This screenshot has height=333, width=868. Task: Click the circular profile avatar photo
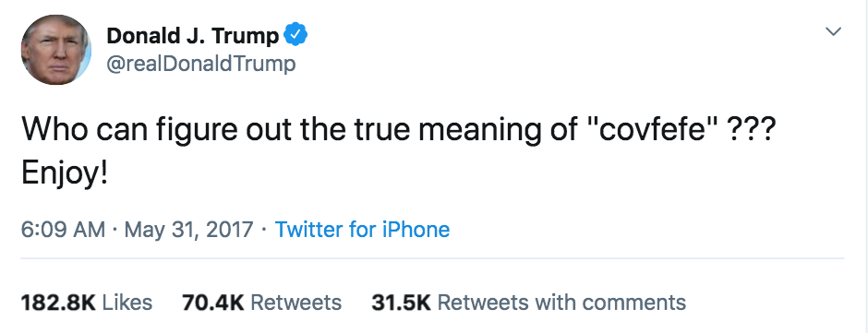click(56, 50)
